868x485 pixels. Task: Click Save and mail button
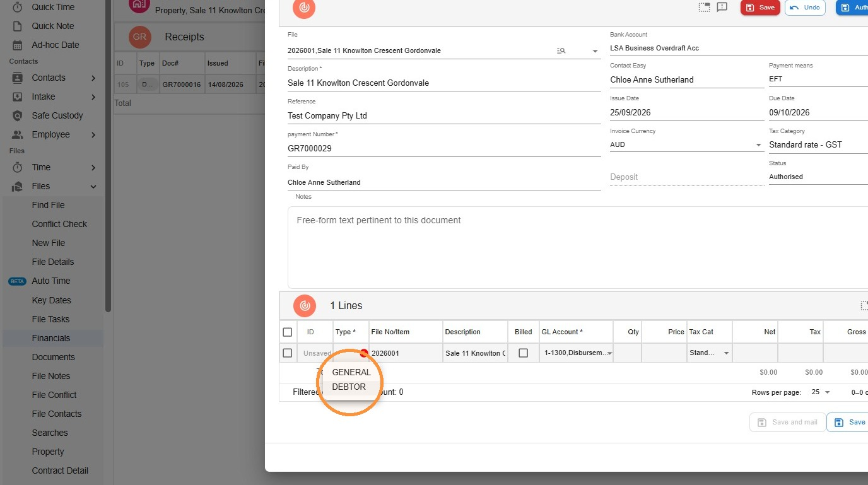[x=787, y=423]
